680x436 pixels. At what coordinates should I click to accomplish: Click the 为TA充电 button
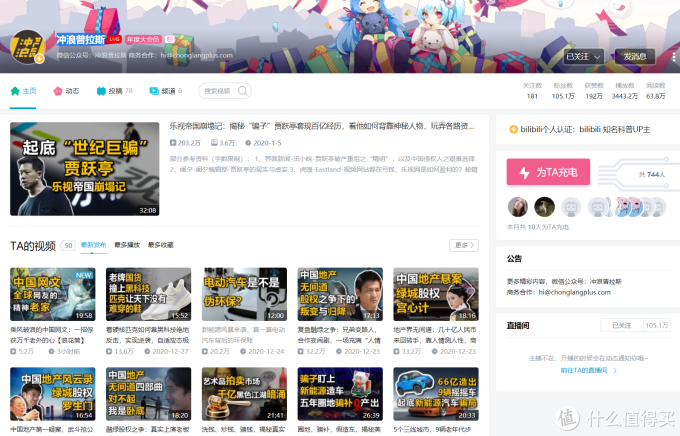point(548,172)
